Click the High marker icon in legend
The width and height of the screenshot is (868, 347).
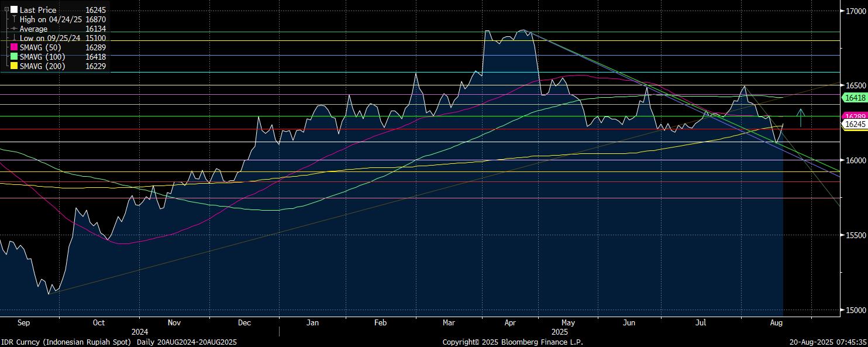point(14,19)
